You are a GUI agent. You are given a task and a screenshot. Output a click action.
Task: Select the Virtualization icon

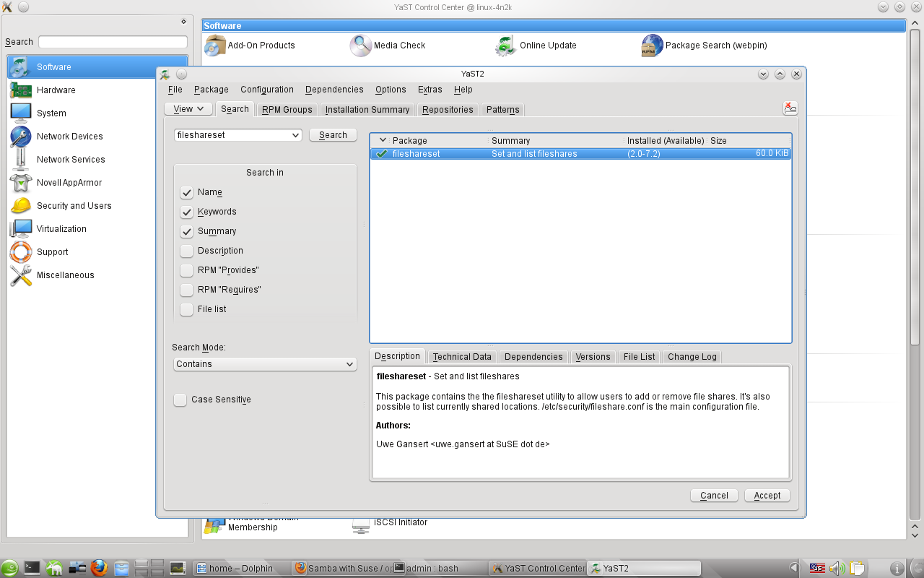point(20,229)
